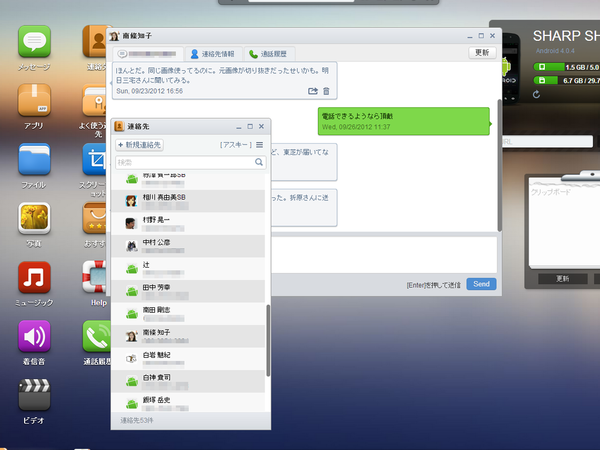
Task: Open the ビデオ (Videos) desktop icon
Action: 34,395
